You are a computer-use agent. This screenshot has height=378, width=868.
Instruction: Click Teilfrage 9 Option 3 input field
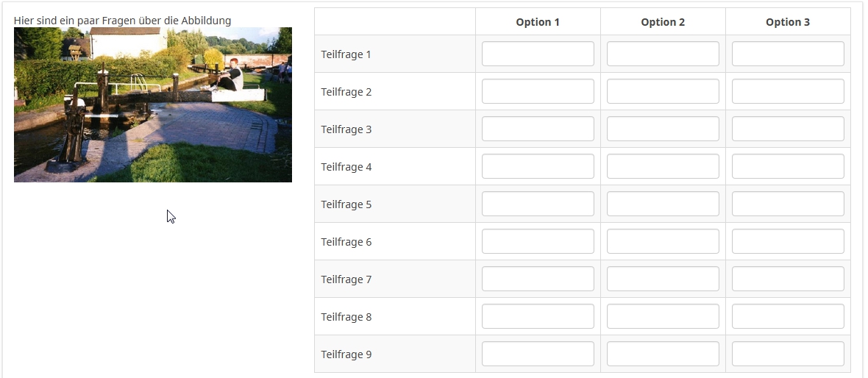coord(788,354)
